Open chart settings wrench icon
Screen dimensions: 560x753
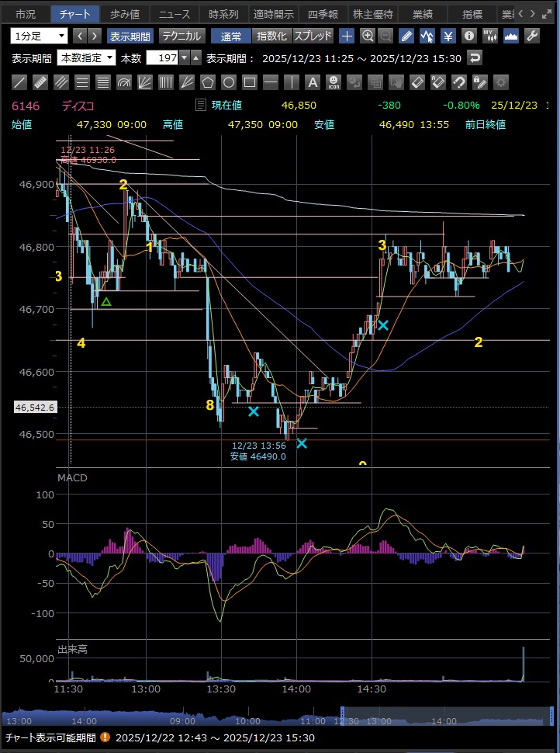(532, 36)
